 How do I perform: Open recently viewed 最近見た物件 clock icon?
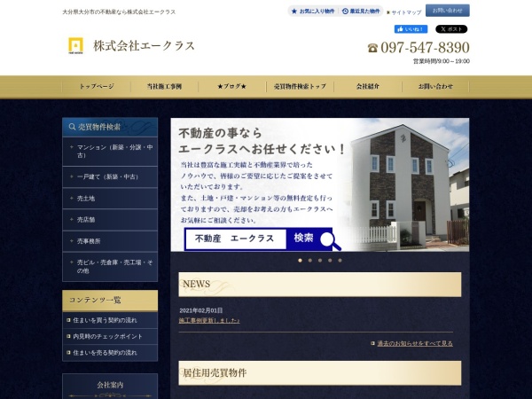[x=345, y=12]
